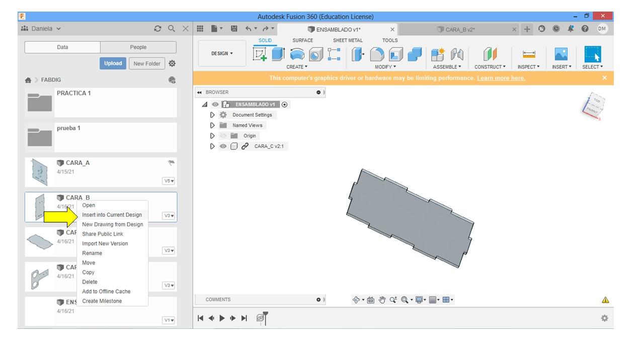The width and height of the screenshot is (644, 362).
Task: Expand the CARA_C v2:1 node
Action: click(x=212, y=146)
